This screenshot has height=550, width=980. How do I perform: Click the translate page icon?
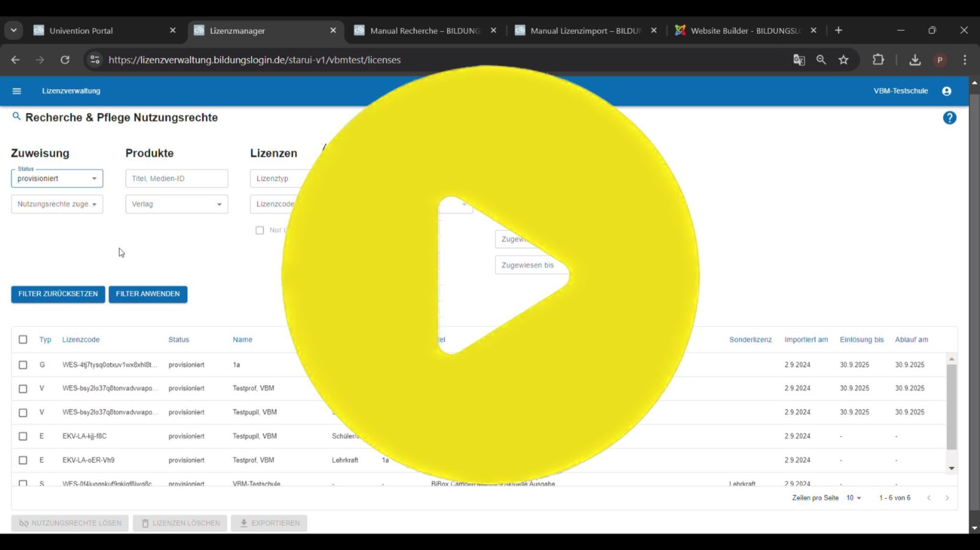tap(798, 60)
